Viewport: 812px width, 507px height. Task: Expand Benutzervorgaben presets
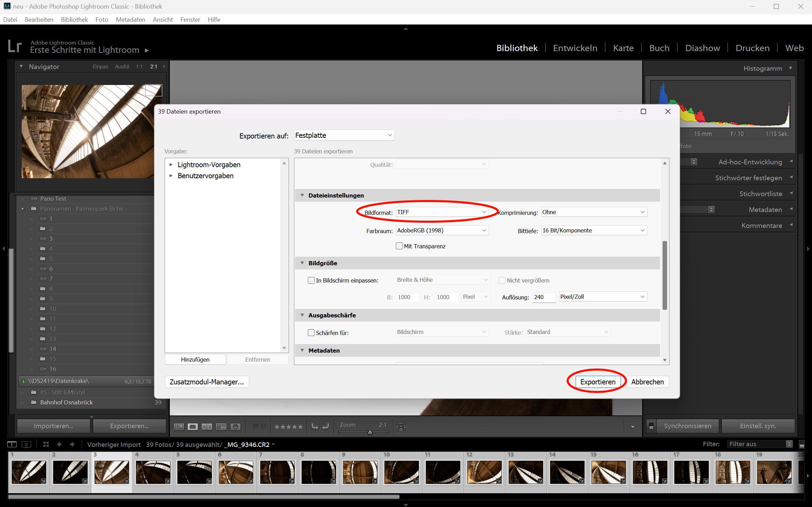pyautogui.click(x=171, y=176)
